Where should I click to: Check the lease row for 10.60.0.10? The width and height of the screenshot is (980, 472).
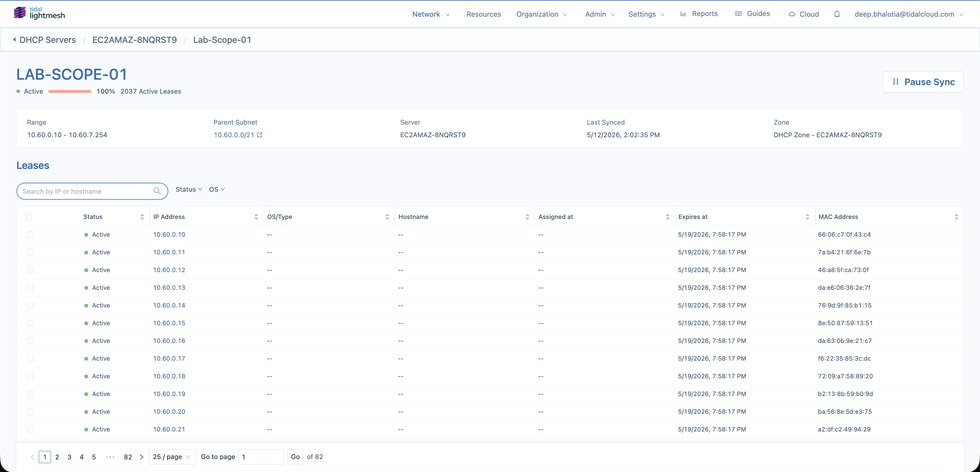coord(30,235)
